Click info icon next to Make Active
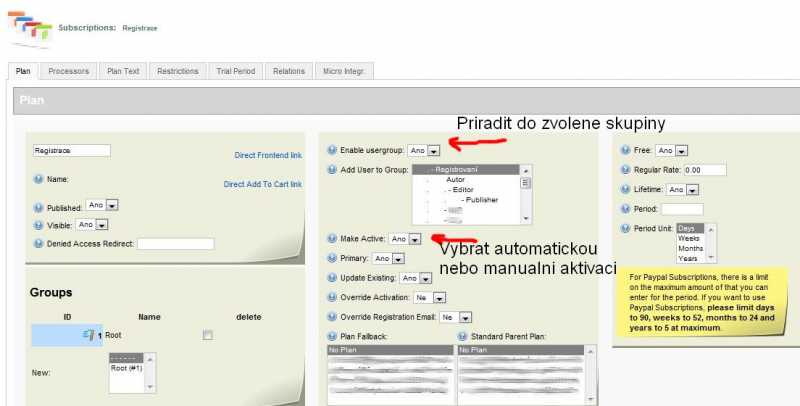The width and height of the screenshot is (800, 406). click(x=332, y=239)
